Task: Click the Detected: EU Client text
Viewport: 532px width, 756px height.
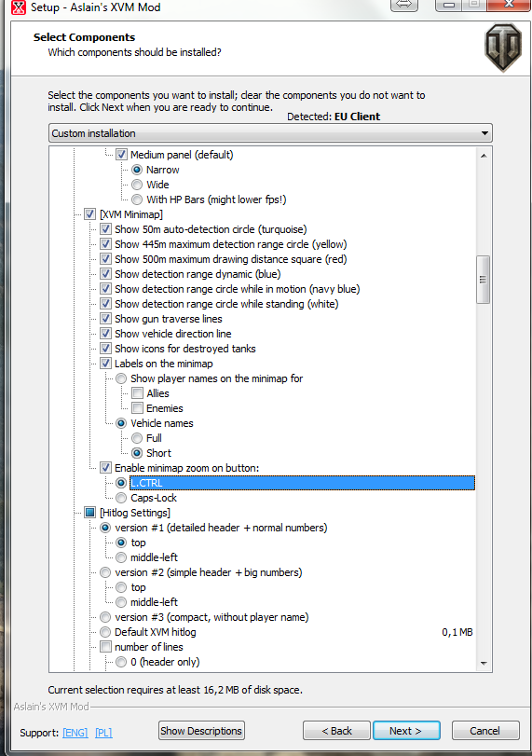Action: click(334, 117)
